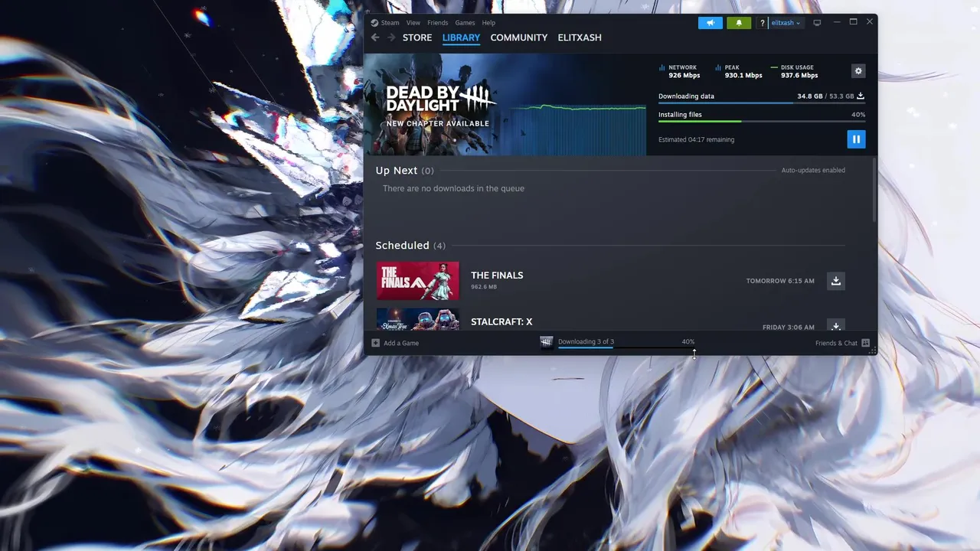This screenshot has height=551, width=980.
Task: Open the announcements megaphone button
Action: pyautogui.click(x=710, y=23)
